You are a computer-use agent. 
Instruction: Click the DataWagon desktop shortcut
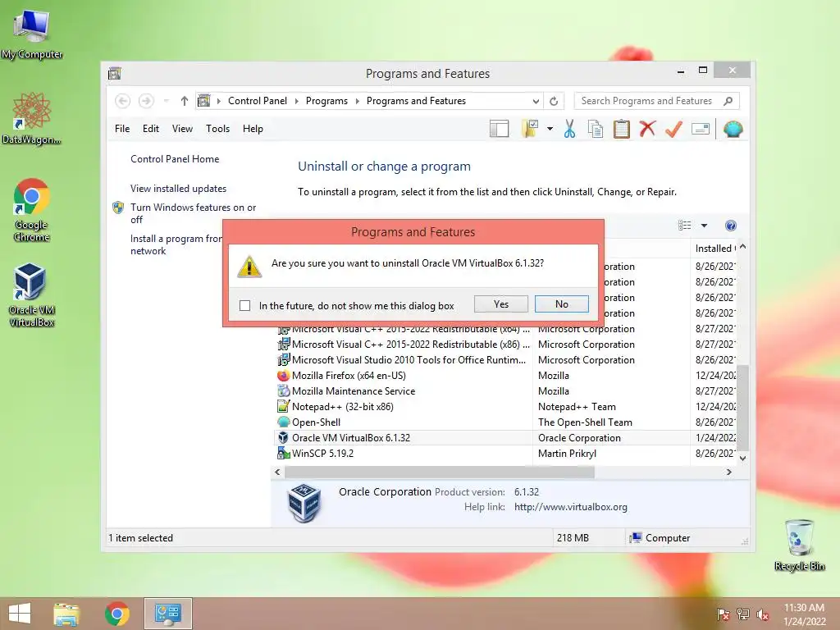(x=32, y=118)
